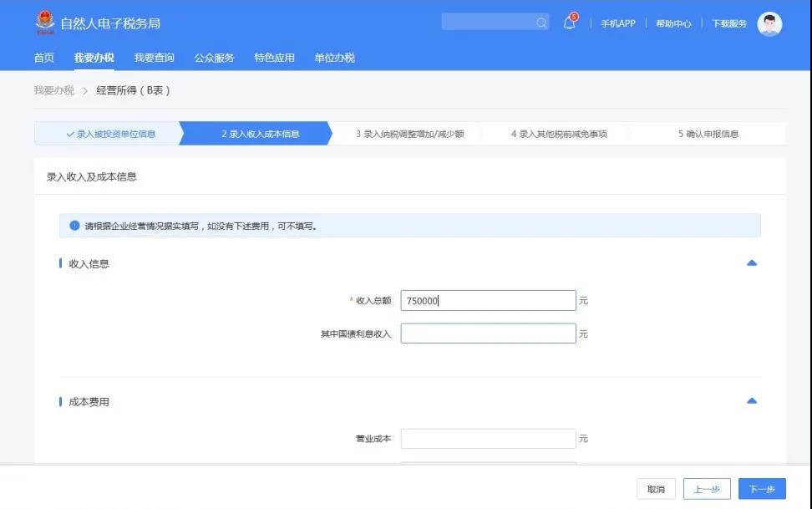812x509 pixels.
Task: Click the checkmark on completed step 录入被投资单位信息
Action: 69,132
